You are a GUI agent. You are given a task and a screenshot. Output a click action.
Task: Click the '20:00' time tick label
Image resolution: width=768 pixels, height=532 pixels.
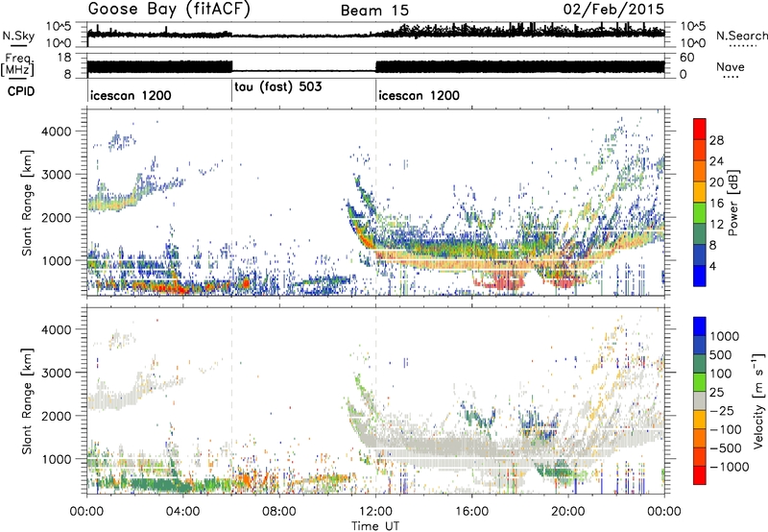pyautogui.click(x=567, y=512)
